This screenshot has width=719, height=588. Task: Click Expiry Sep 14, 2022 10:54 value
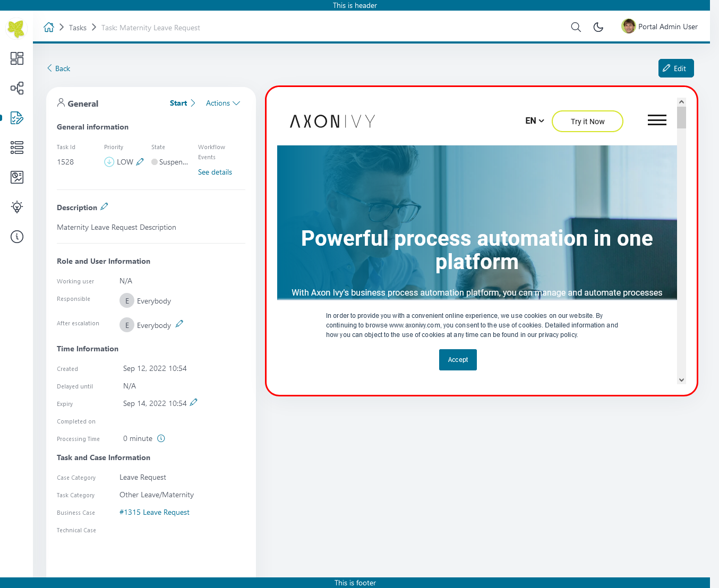pyautogui.click(x=155, y=403)
